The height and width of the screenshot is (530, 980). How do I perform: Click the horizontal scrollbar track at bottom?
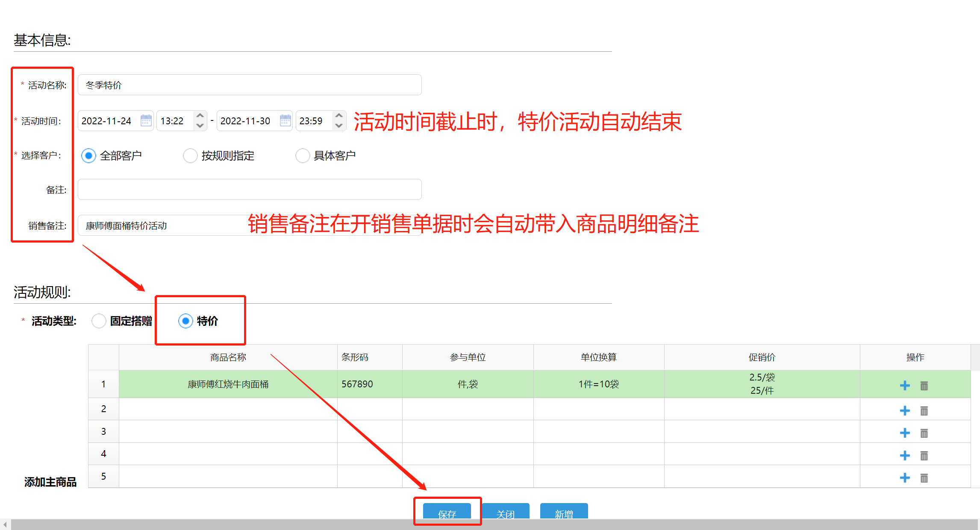494,524
